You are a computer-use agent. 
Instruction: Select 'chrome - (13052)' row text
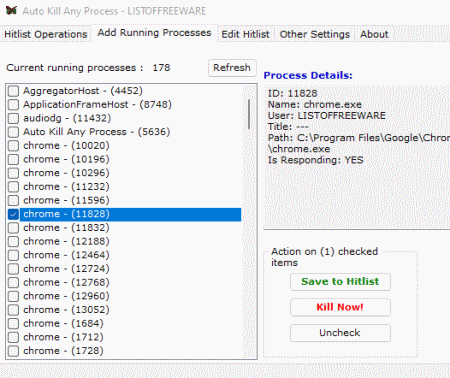[66, 310]
